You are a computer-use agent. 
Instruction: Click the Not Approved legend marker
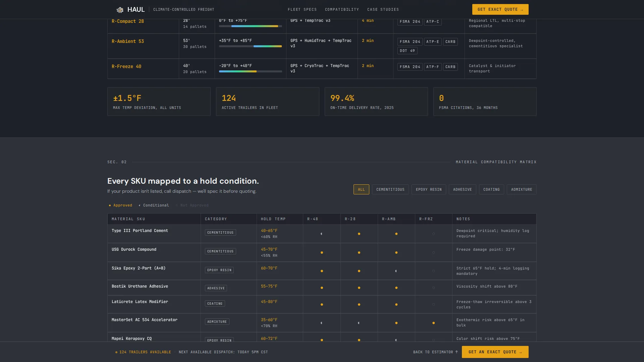[x=177, y=205]
